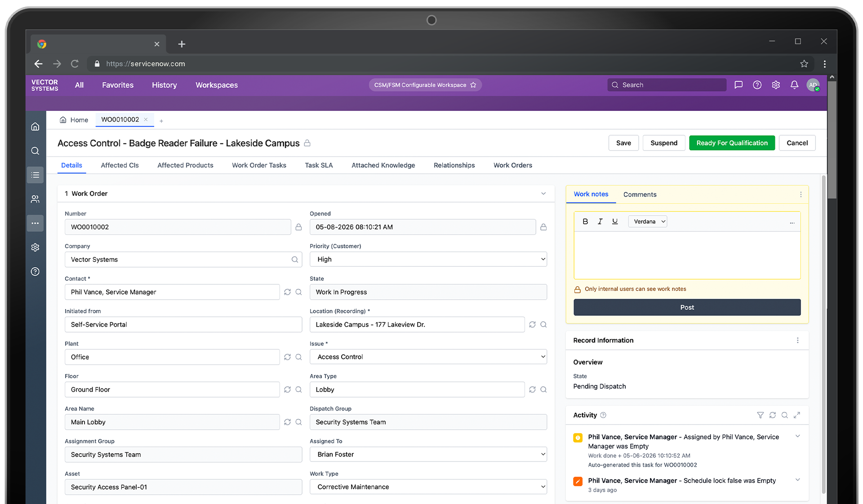Search within the Activity stream

pyautogui.click(x=785, y=415)
